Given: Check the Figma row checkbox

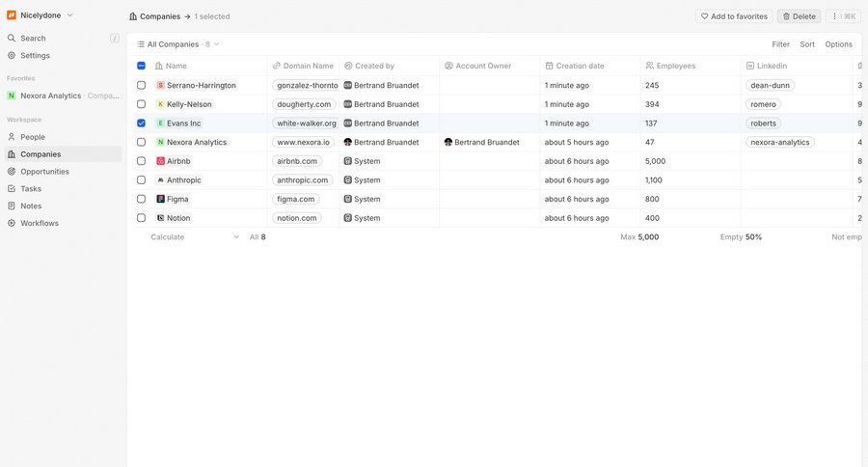Looking at the screenshot, I should pyautogui.click(x=141, y=199).
